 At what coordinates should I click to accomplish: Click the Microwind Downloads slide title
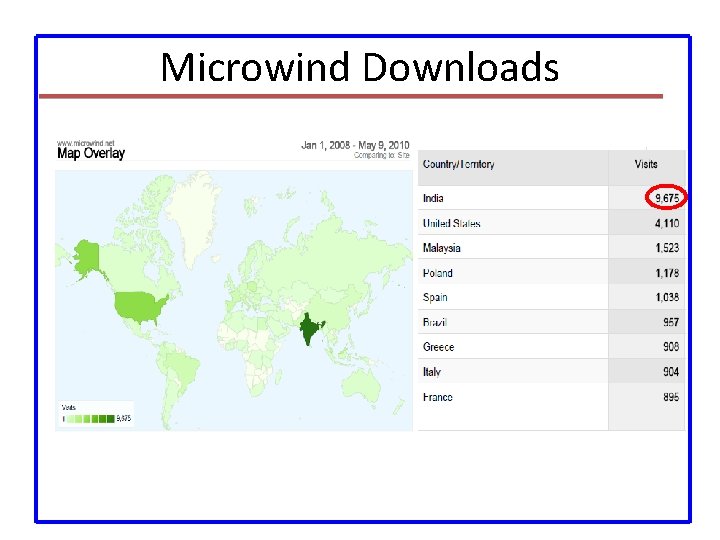(360, 68)
